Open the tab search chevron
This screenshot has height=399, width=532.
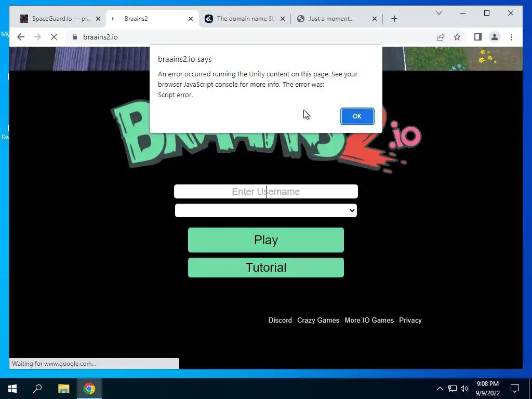[438, 13]
